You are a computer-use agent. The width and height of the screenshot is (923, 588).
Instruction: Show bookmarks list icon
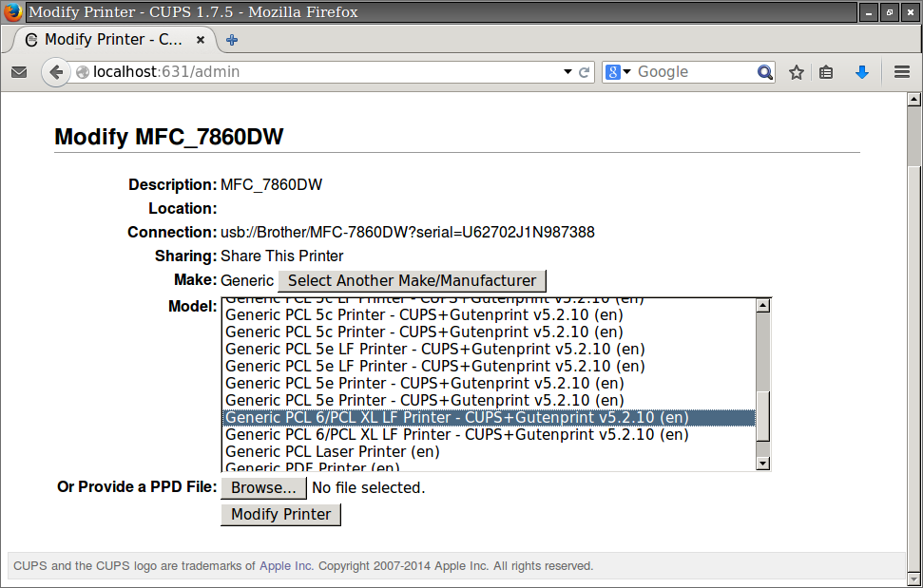click(x=826, y=72)
